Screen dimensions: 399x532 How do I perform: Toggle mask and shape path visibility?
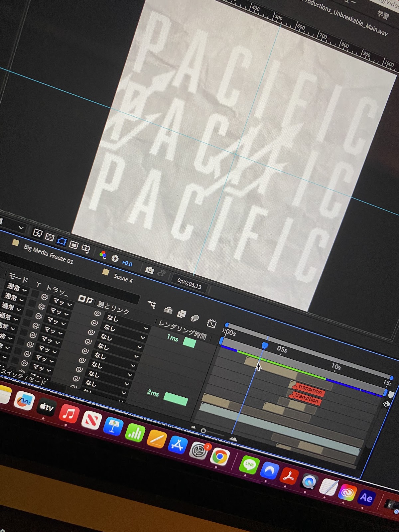62,241
